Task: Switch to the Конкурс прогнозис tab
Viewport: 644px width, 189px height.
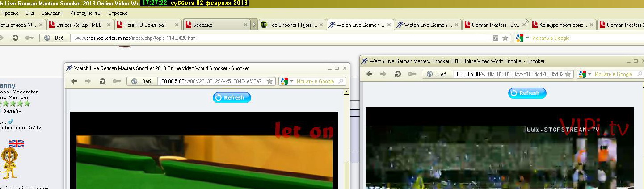Action: 562,25
